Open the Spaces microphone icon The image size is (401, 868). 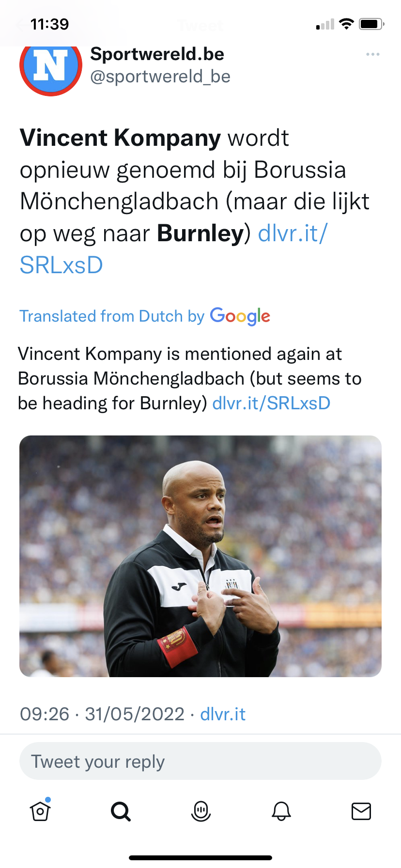[x=201, y=811]
